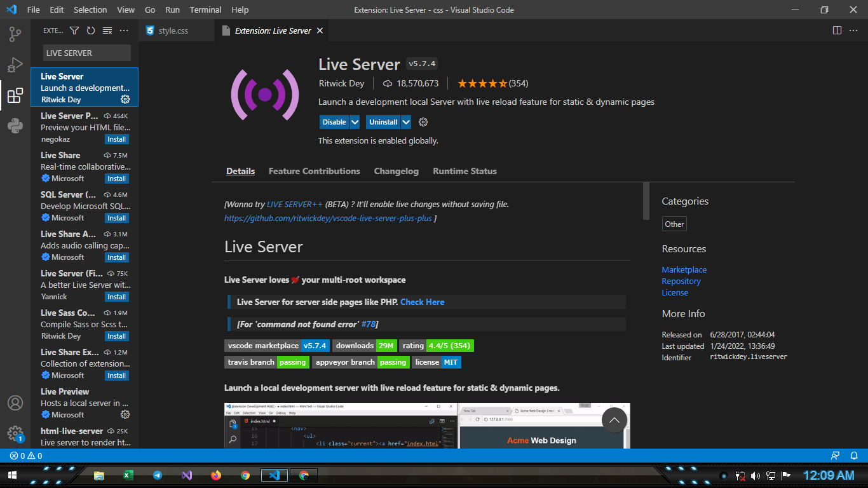This screenshot has height=488, width=868.
Task: Open the Edit menu
Action: 57,10
